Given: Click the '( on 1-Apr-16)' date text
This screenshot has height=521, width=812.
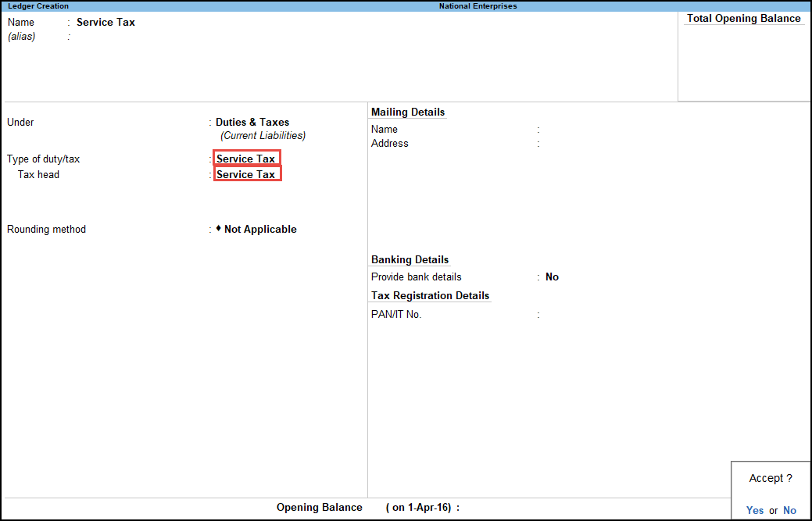Looking at the screenshot, I should (418, 508).
